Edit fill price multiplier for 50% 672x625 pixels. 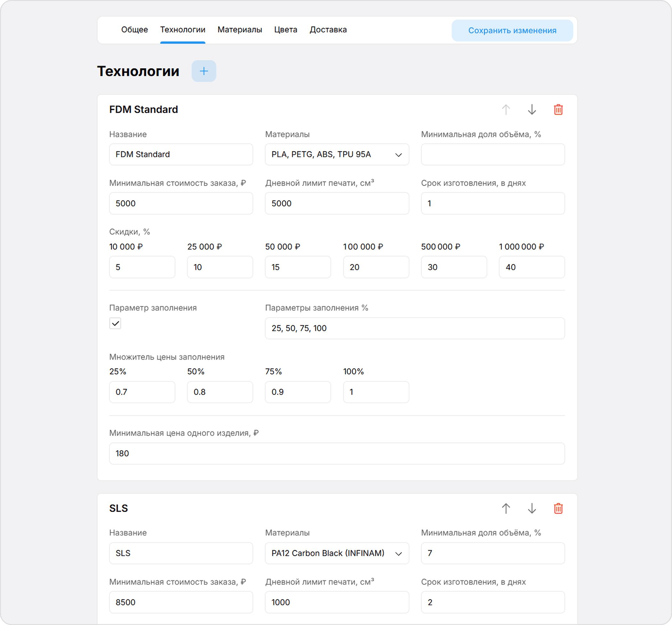point(220,392)
